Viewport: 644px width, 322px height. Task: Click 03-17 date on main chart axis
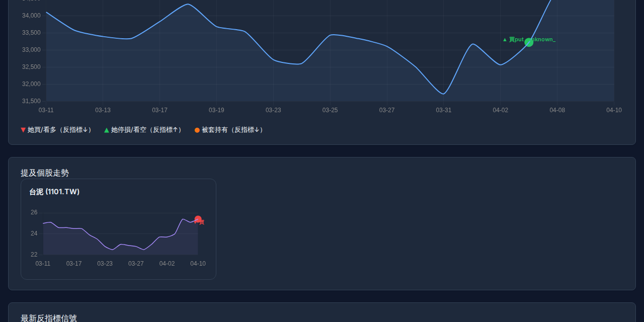(x=159, y=110)
